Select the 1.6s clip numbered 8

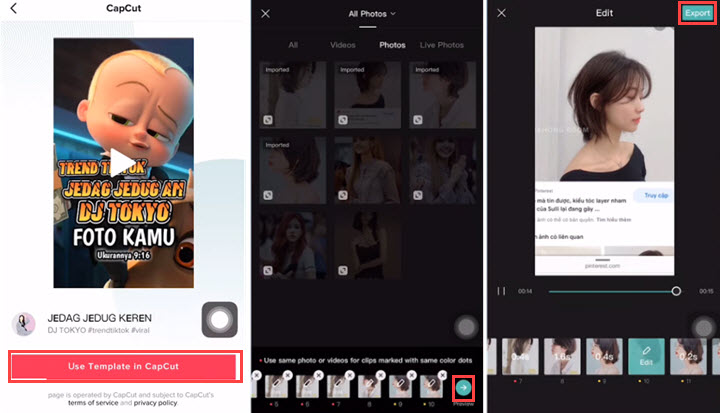[562, 356]
